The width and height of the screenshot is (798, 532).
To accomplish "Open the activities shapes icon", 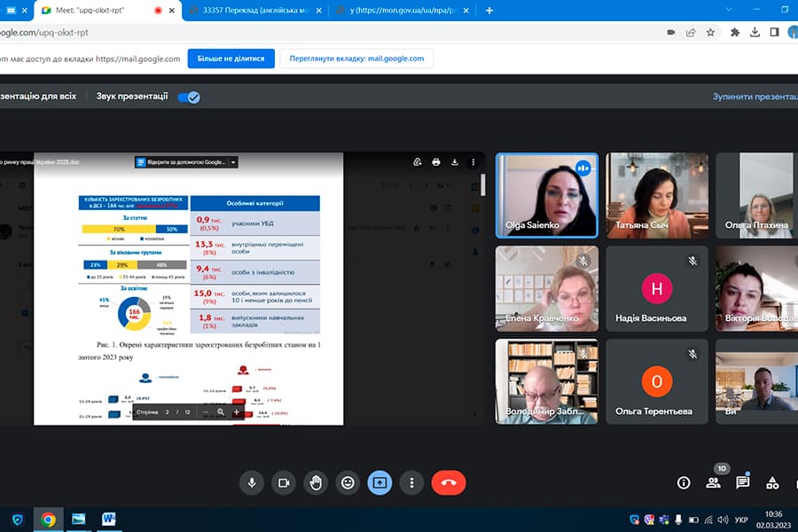I will pos(772,482).
